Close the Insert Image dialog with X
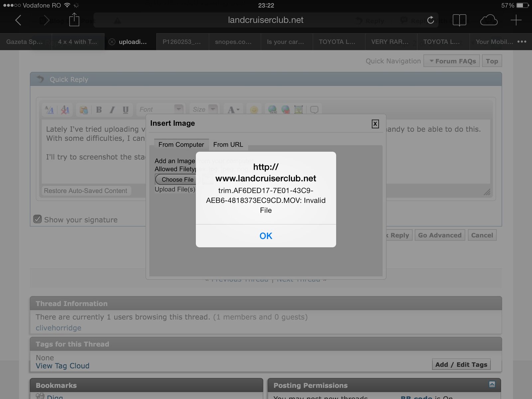 tap(375, 124)
